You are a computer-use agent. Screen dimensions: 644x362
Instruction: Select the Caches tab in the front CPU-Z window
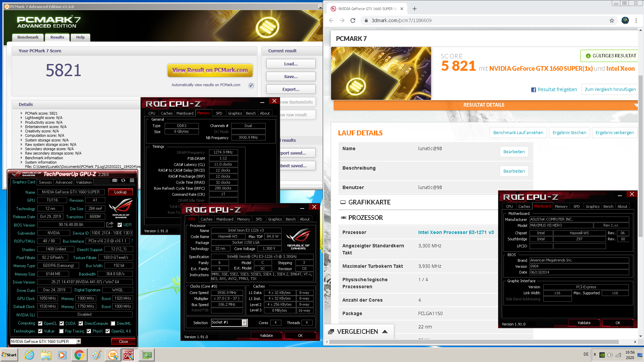pos(206,219)
